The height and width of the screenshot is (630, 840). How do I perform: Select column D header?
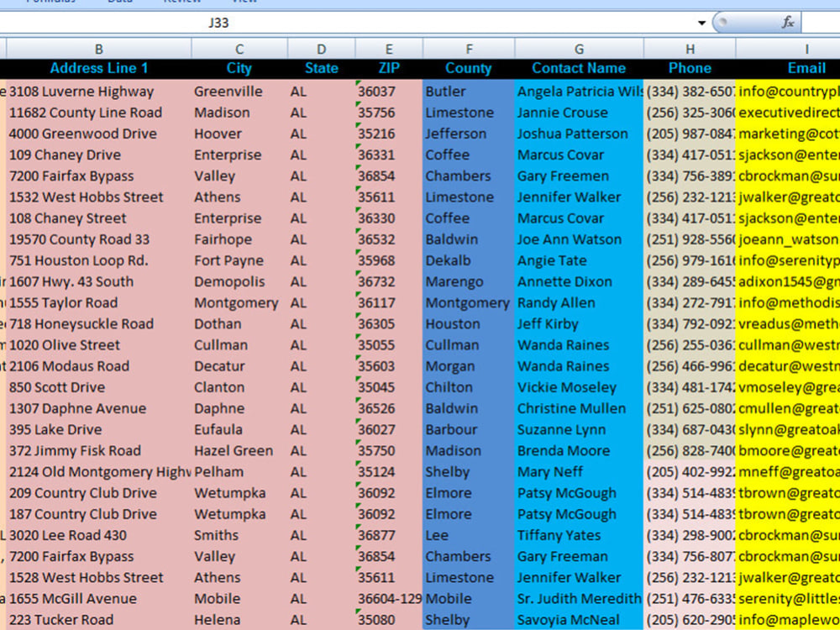click(322, 49)
